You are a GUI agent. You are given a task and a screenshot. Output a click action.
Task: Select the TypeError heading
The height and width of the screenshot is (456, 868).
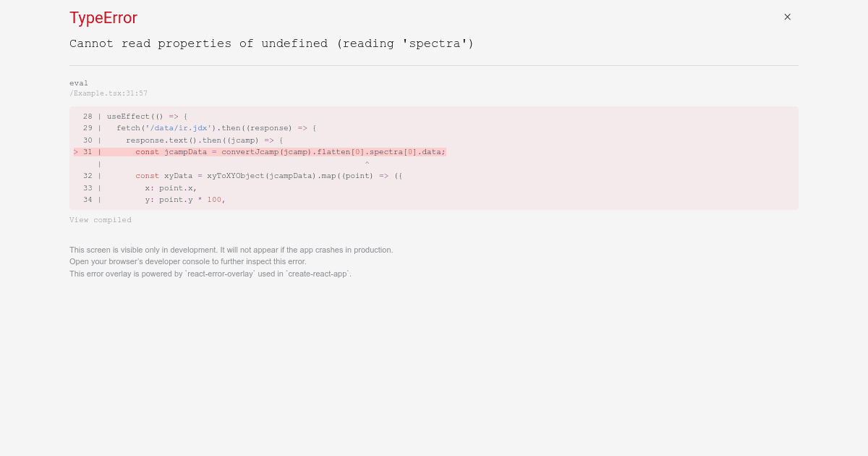103,18
